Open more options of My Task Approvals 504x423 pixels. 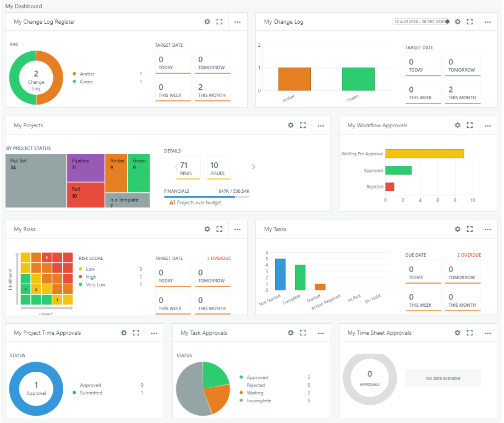coord(321,333)
